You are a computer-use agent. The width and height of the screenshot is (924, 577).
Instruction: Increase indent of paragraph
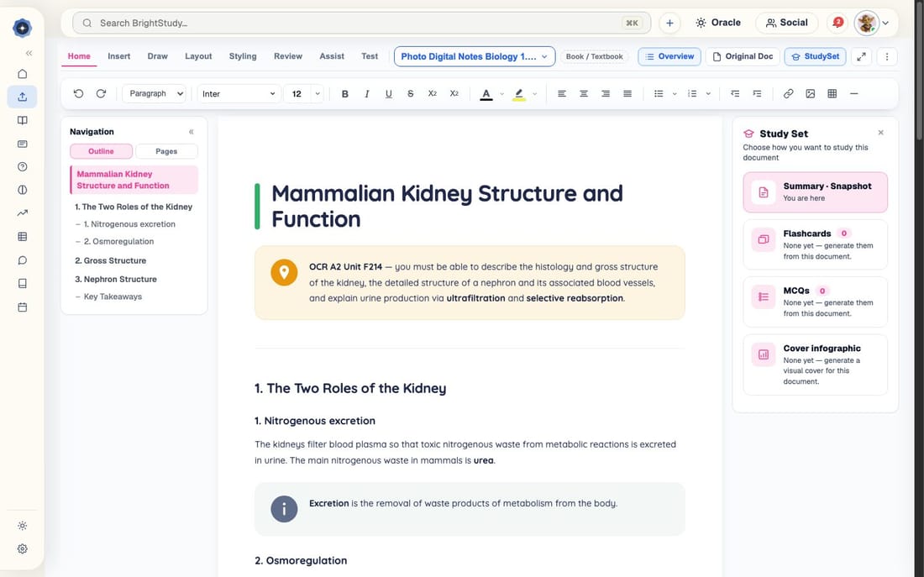(757, 94)
